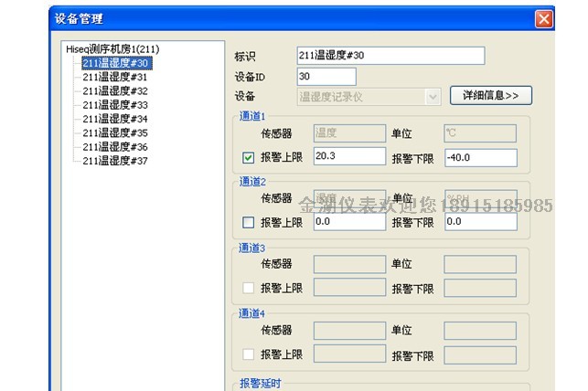Click the 通道1 group label
Image resolution: width=588 pixels, height=391 pixels.
click(x=252, y=116)
